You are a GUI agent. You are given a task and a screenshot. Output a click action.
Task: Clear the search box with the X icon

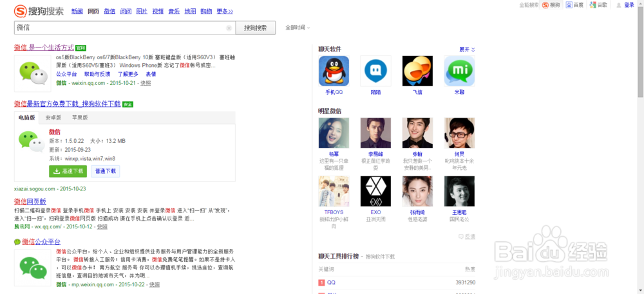click(229, 28)
